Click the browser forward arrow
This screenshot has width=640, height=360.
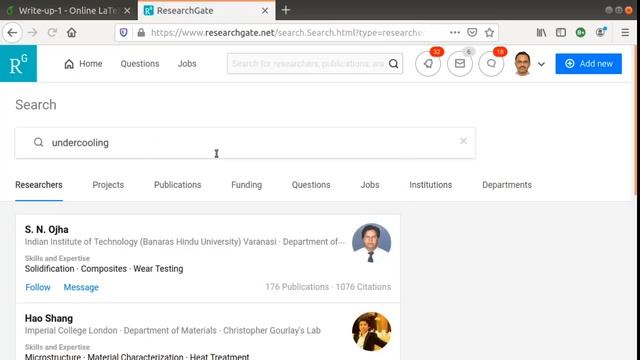[33, 33]
